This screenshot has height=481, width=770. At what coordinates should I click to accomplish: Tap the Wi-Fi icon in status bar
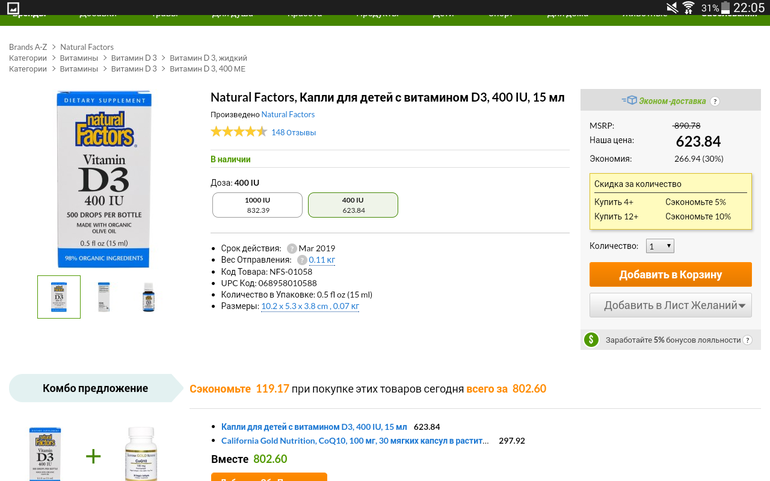(x=687, y=7)
